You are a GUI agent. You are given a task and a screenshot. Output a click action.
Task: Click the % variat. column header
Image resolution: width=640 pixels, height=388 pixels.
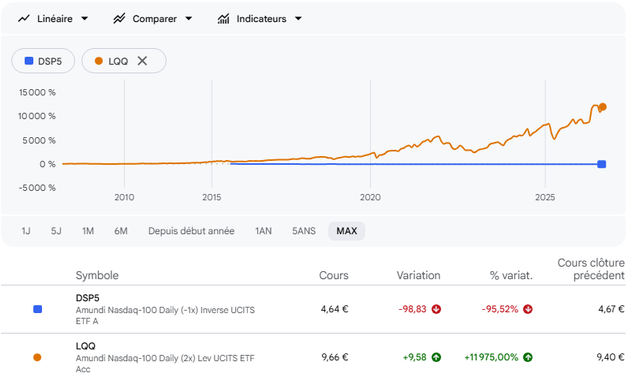[511, 275]
